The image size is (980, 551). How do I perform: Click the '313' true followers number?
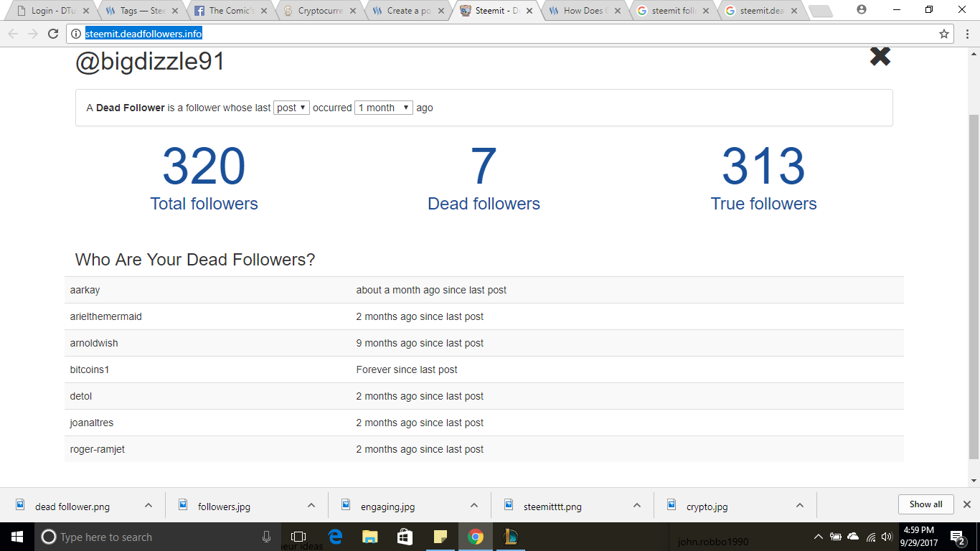point(763,166)
